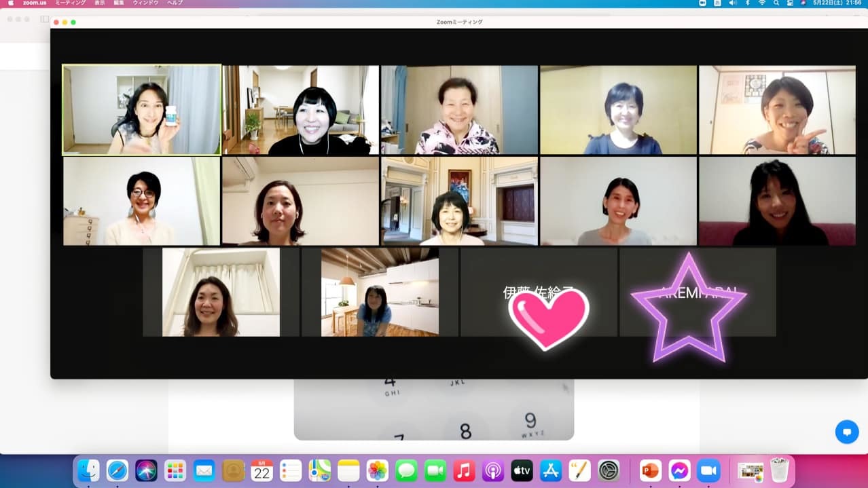Select the 伊藤 佐絵子 participant tile
Screen dimensions: 868x488
539,292
